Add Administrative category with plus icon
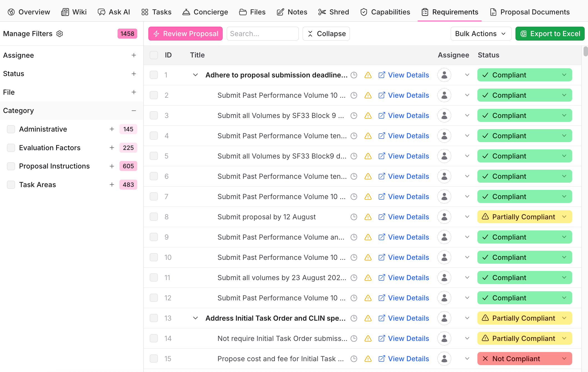The image size is (588, 372). click(x=112, y=129)
